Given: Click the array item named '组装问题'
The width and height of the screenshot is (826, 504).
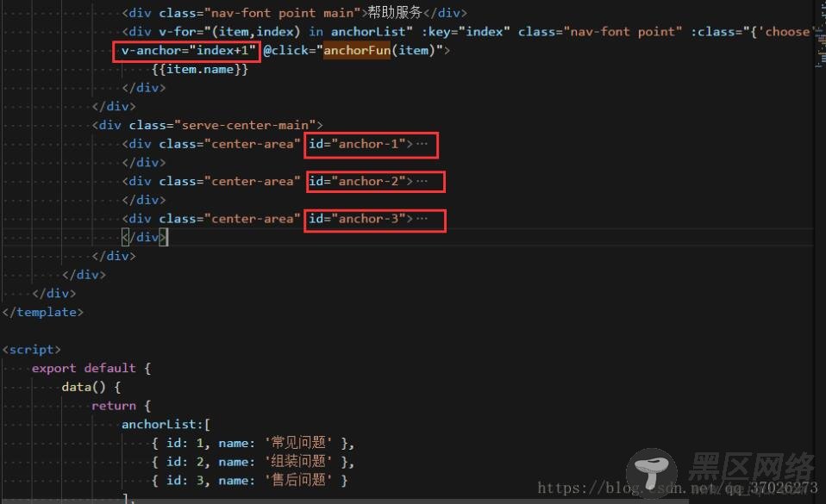Looking at the screenshot, I should tap(253, 462).
